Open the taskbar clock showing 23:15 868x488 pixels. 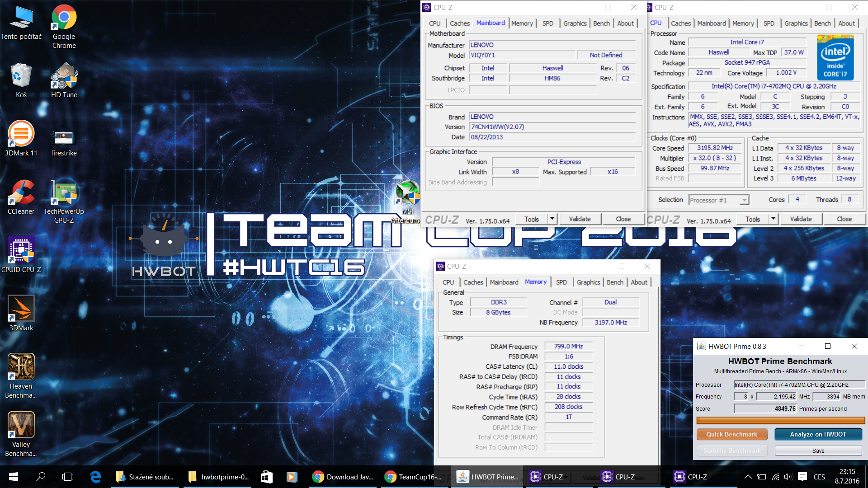coord(847,477)
